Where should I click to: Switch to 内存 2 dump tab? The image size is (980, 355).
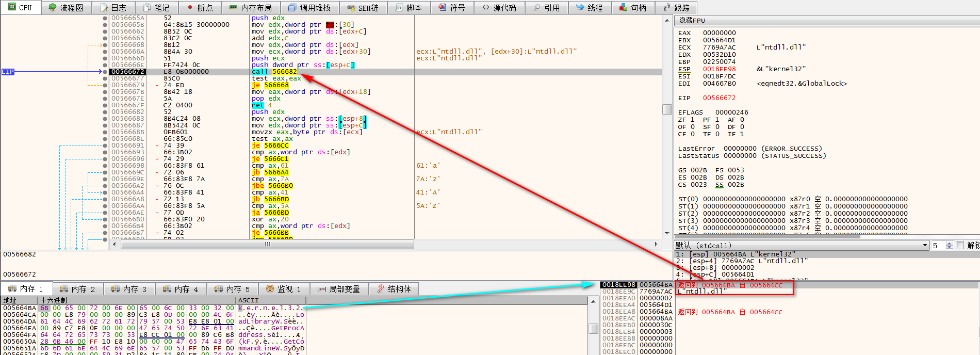click(x=78, y=289)
